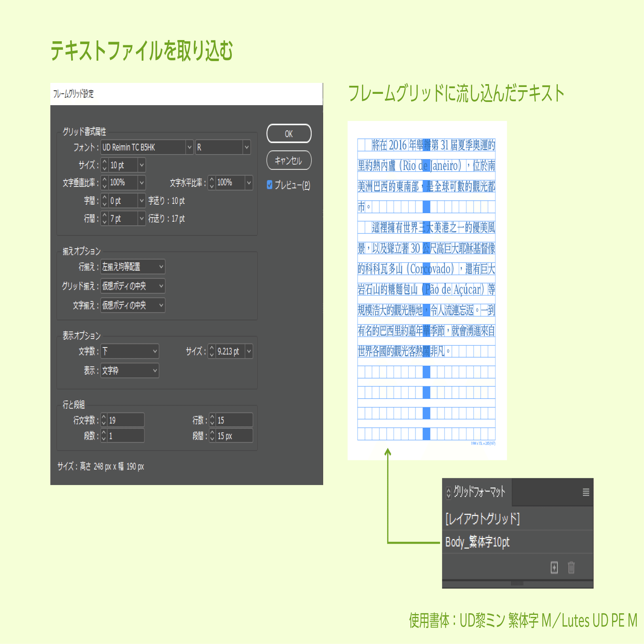This screenshot has height=644, width=644.
Task: Open the サイズ 10 pt dropdown arrow
Action: 142,165
